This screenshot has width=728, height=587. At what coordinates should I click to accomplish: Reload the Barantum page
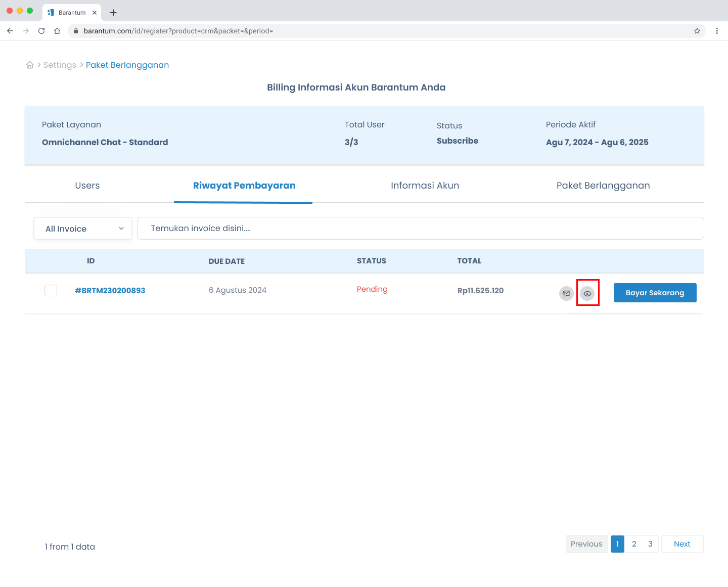pos(41,31)
